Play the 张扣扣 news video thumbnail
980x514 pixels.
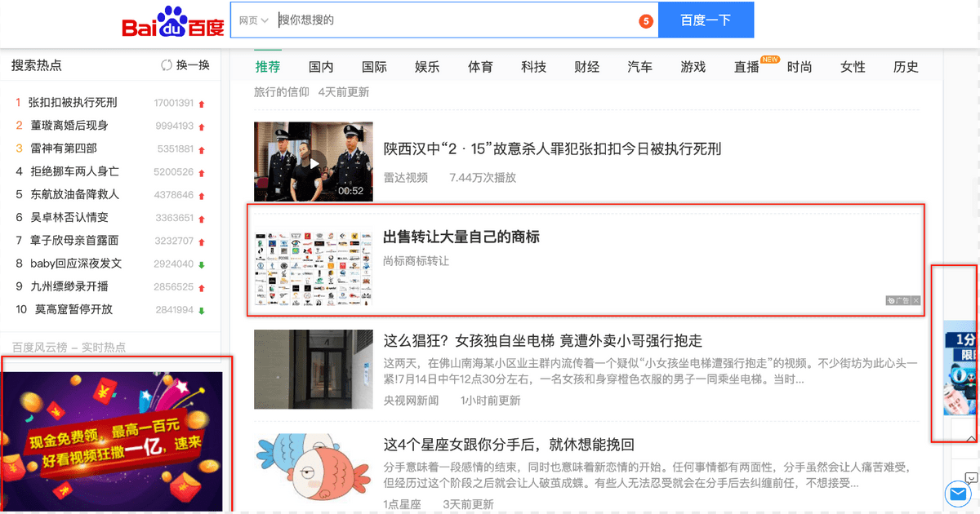point(314,162)
